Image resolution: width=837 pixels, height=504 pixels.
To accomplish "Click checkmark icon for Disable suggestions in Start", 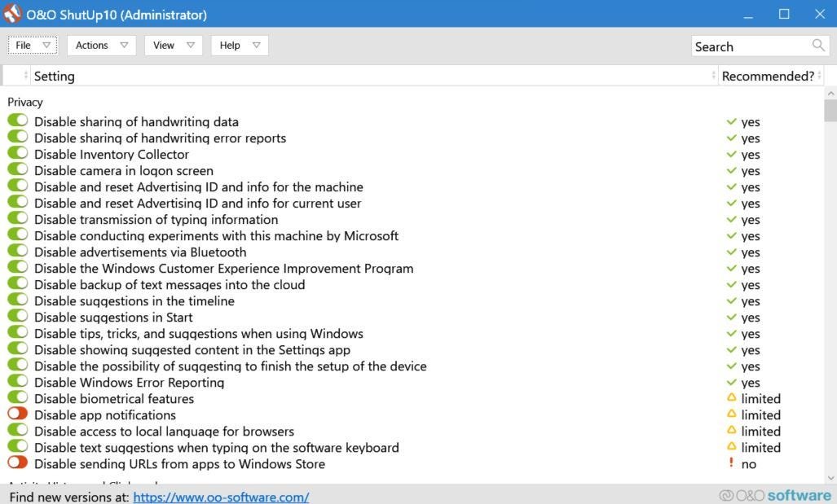I will coord(731,318).
